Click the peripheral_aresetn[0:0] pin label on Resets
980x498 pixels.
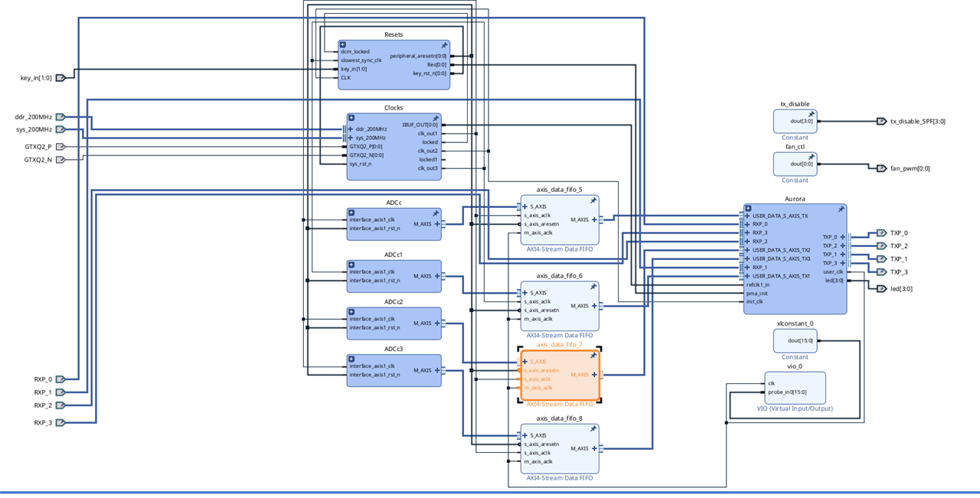point(419,56)
